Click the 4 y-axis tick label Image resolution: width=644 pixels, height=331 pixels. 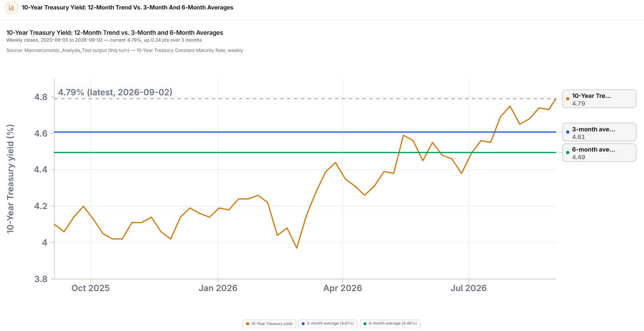(x=45, y=243)
